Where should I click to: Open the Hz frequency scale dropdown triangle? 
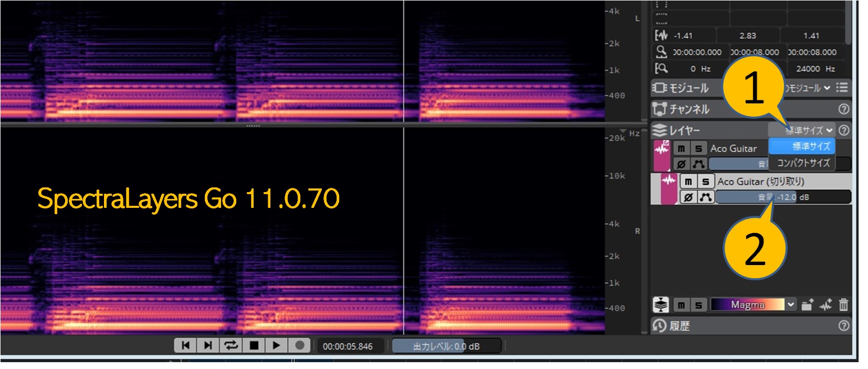(x=623, y=131)
